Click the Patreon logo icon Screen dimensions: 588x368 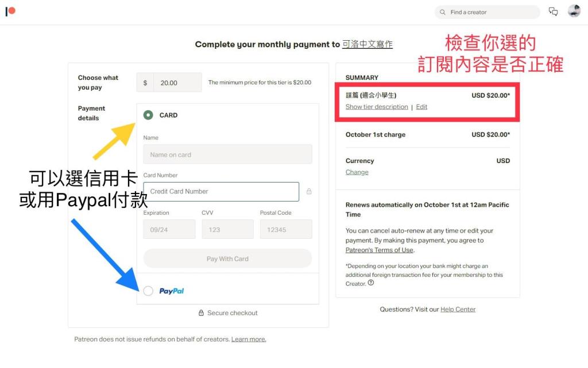[x=10, y=11]
